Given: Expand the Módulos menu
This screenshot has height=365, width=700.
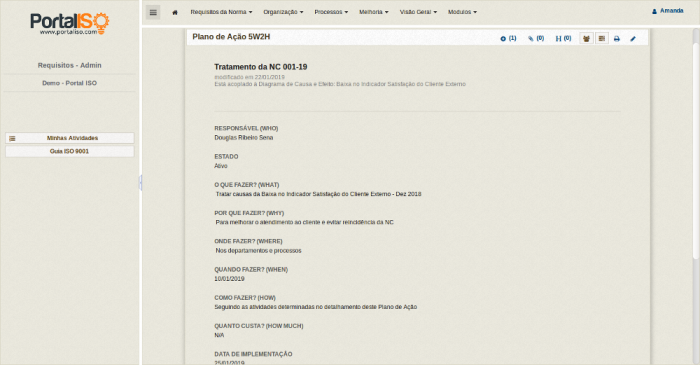Looking at the screenshot, I should tap(462, 12).
